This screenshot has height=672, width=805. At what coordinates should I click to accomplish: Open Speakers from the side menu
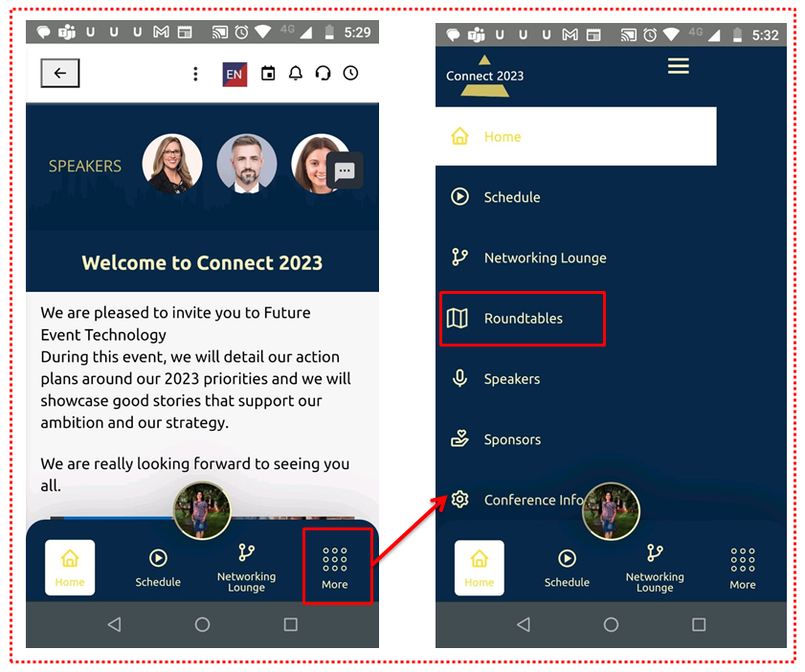click(x=511, y=379)
